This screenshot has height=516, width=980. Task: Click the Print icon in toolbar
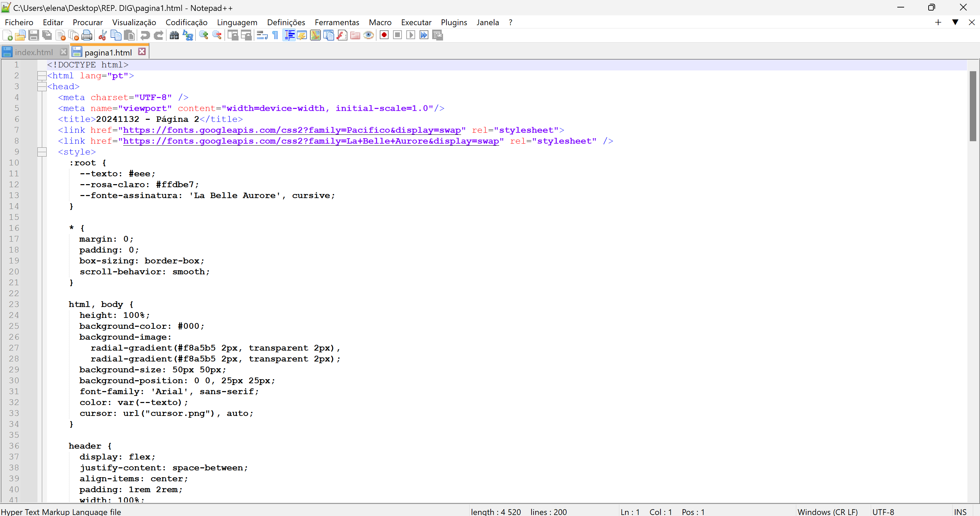pos(87,35)
